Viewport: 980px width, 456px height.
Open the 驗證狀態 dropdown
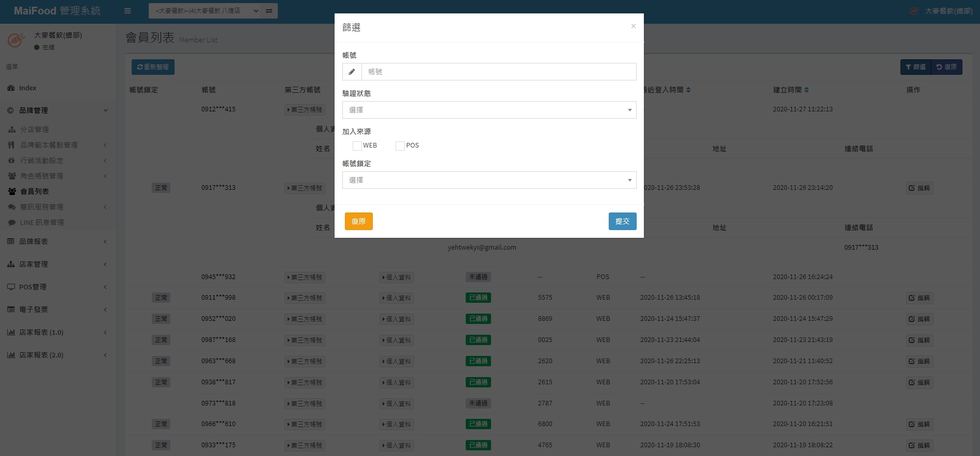pyautogui.click(x=489, y=110)
